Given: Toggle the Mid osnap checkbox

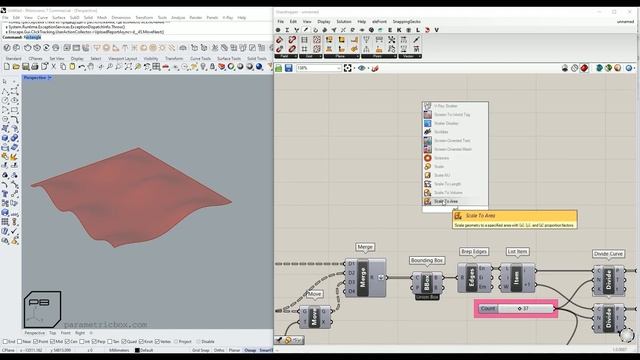Looking at the screenshot, I should click(53, 342).
